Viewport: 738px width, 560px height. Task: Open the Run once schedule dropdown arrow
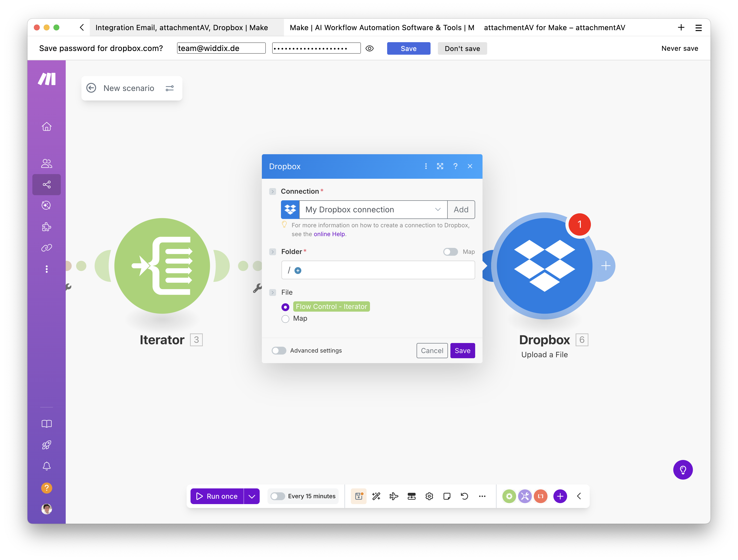[252, 496]
